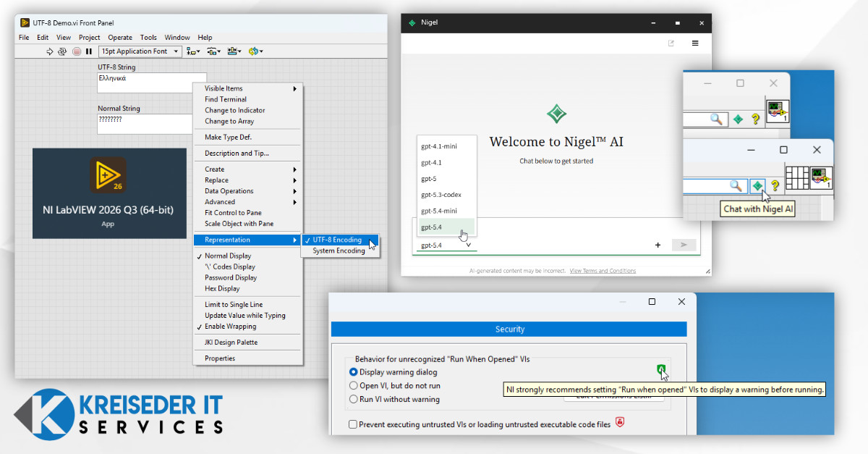This screenshot has width=868, height=454.
Task: Click the LabVIEW icon in UTF-8 Demo title bar
Action: (25, 23)
